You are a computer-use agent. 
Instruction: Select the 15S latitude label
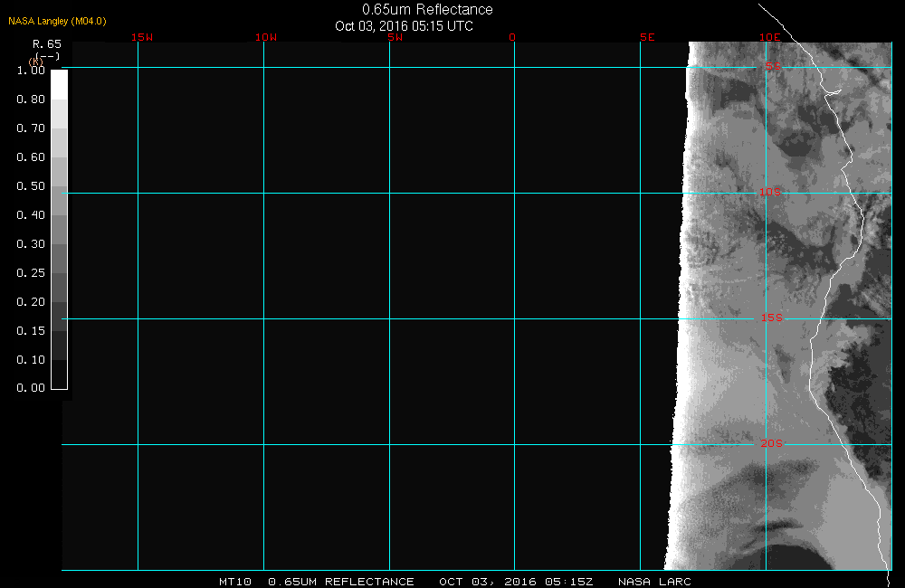pyautogui.click(x=770, y=318)
